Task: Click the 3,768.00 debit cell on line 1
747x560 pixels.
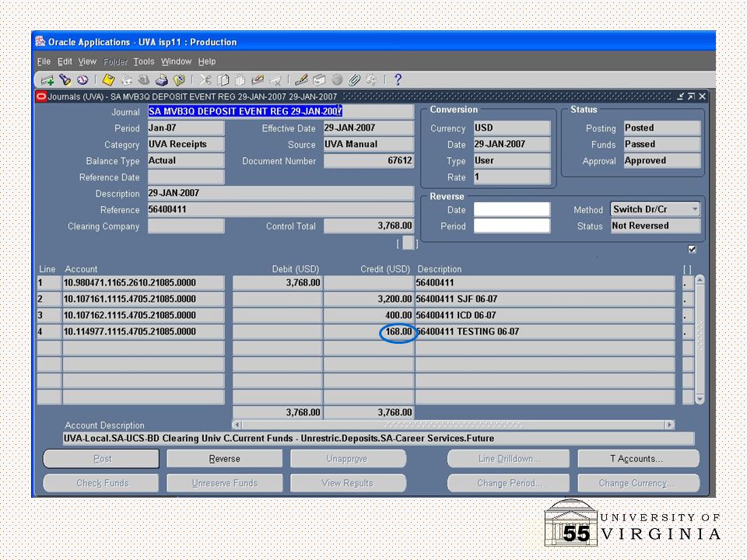Action: click(277, 283)
